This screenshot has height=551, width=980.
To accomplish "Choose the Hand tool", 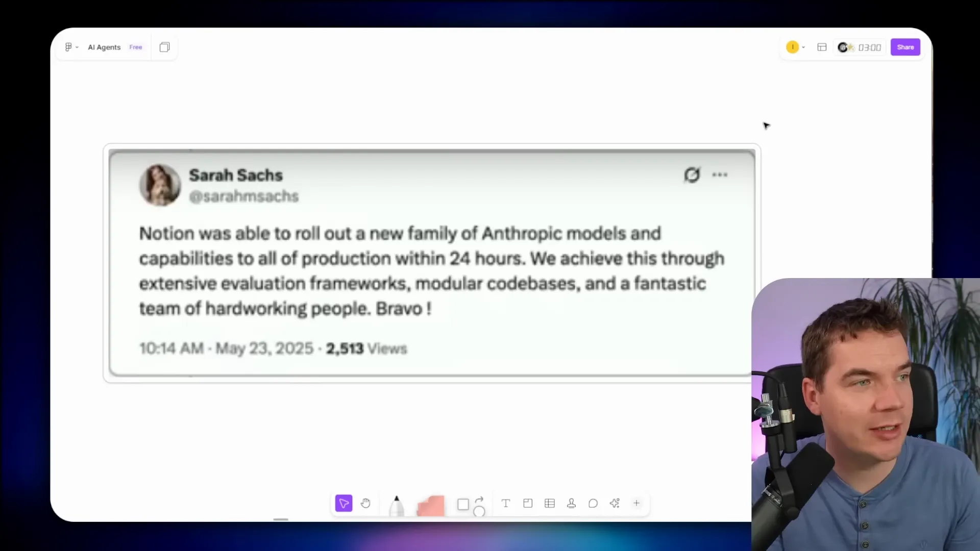I will [x=365, y=504].
